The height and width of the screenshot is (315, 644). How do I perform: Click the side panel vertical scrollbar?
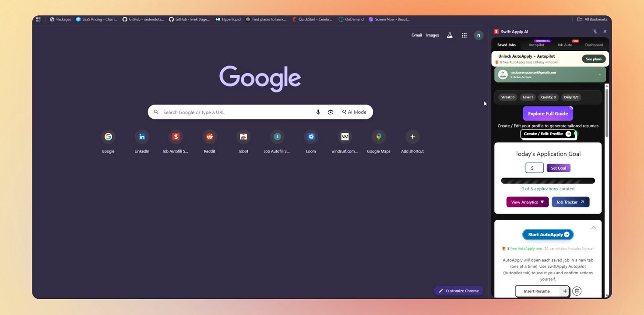tap(606, 113)
